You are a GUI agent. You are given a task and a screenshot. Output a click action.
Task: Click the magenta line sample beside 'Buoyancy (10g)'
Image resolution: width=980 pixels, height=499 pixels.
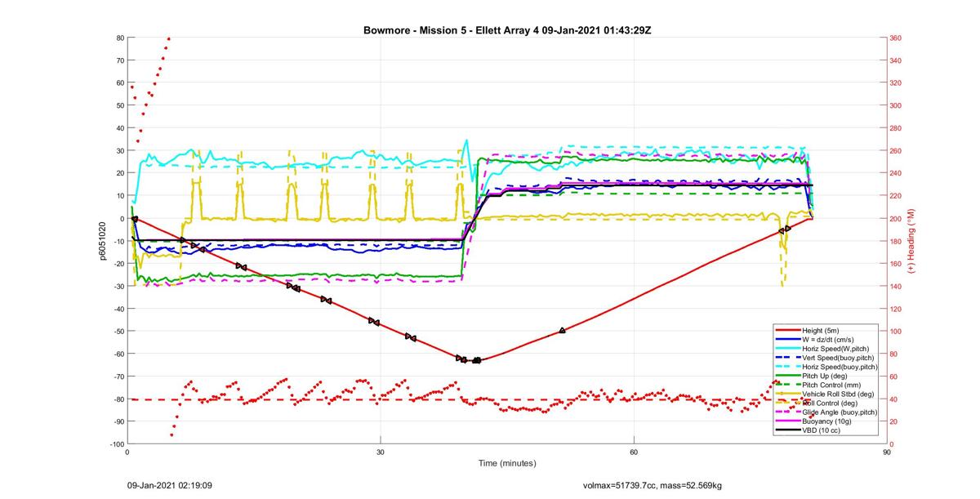pyautogui.click(x=788, y=421)
